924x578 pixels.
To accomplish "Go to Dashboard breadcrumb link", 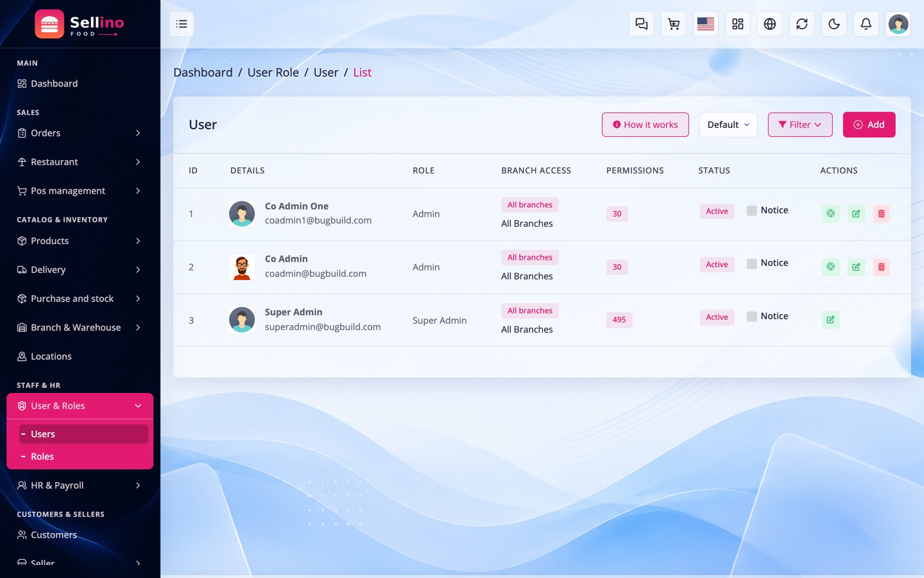I will [x=203, y=73].
